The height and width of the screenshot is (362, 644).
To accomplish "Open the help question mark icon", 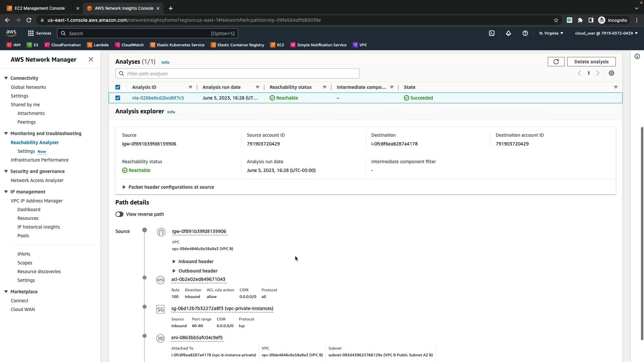I will [525, 33].
